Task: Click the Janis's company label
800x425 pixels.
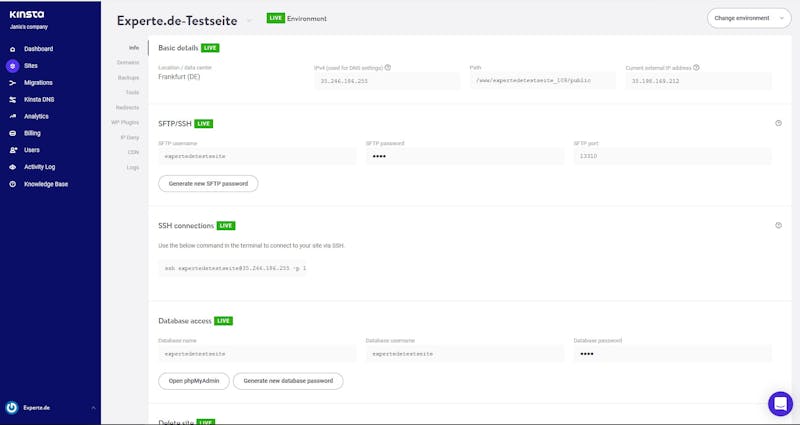Action: click(x=29, y=27)
